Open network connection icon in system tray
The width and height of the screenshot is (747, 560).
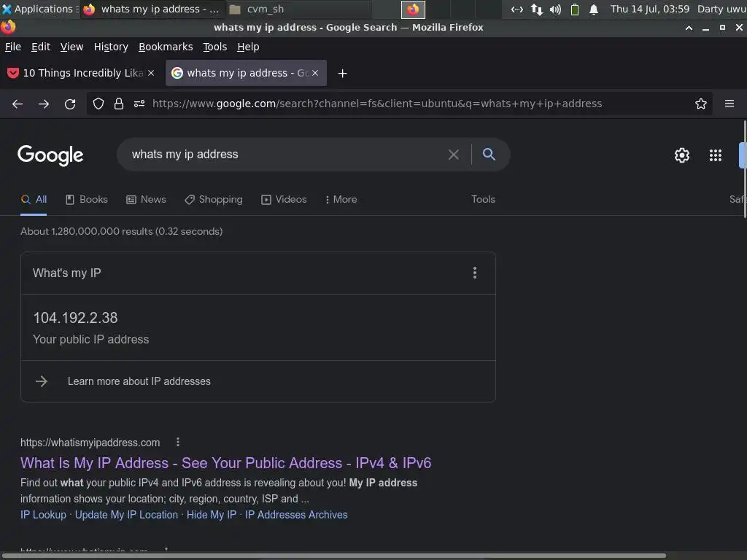(x=537, y=9)
